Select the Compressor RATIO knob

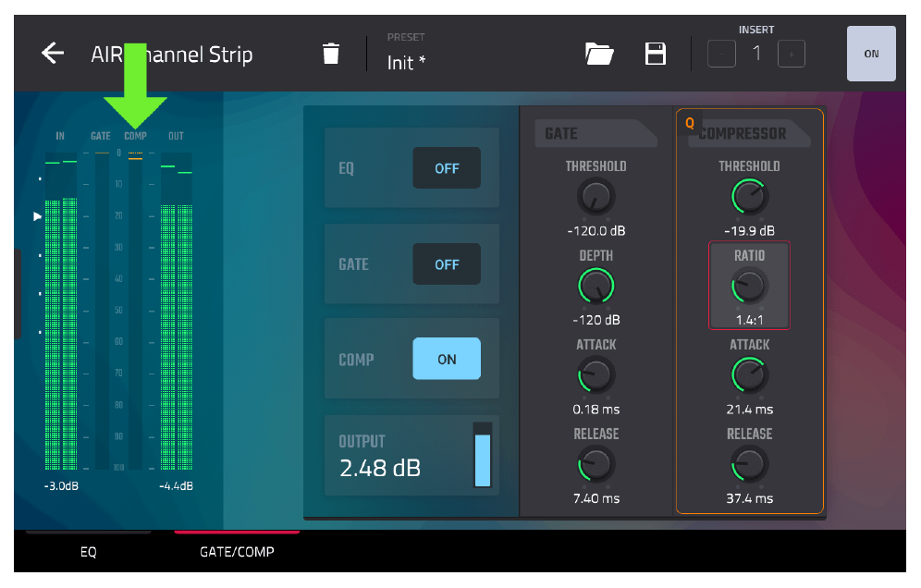tap(750, 286)
